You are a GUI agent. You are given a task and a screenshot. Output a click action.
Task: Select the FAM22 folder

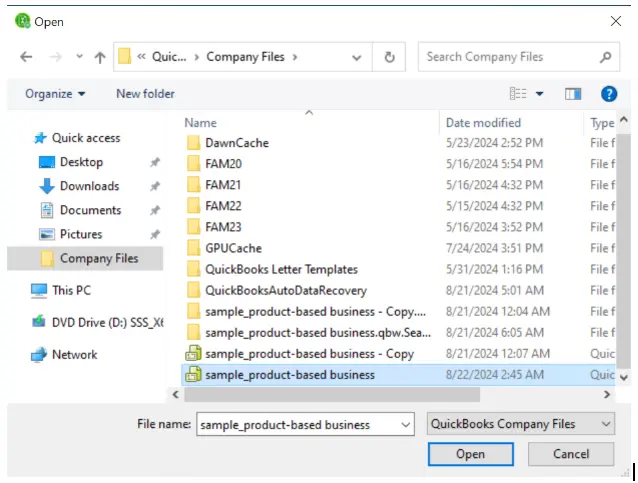click(x=223, y=206)
